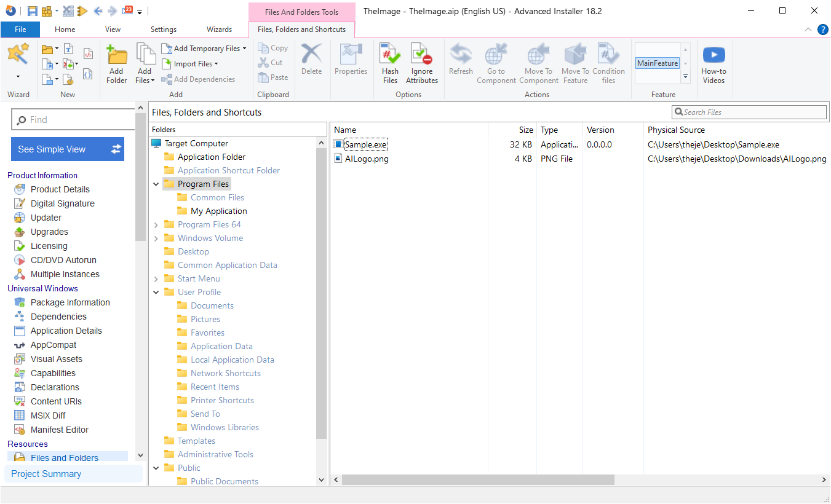Click the new JSON braces file icon
The image size is (831, 504).
coord(87,73)
